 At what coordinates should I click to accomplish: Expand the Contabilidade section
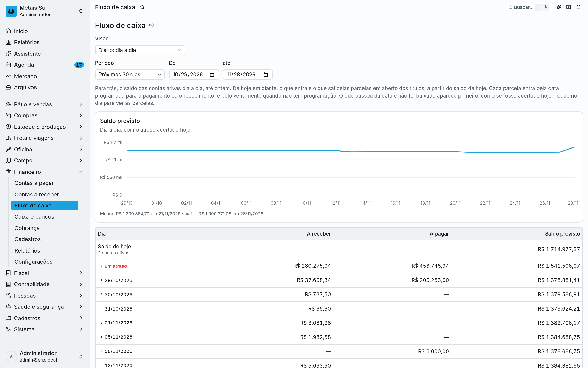pos(45,284)
